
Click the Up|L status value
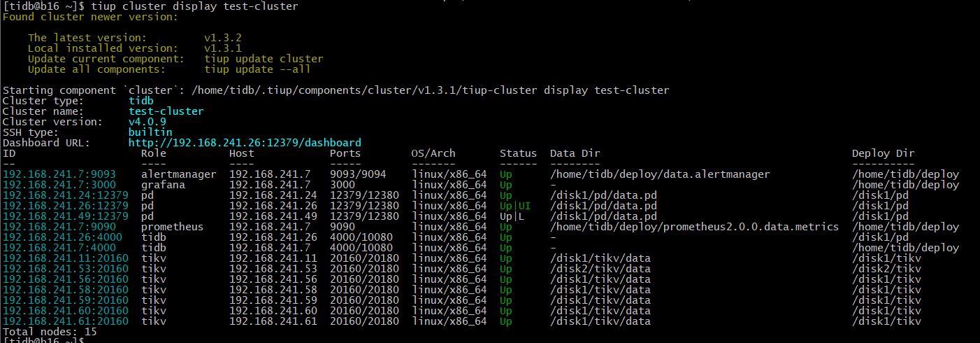512,216
